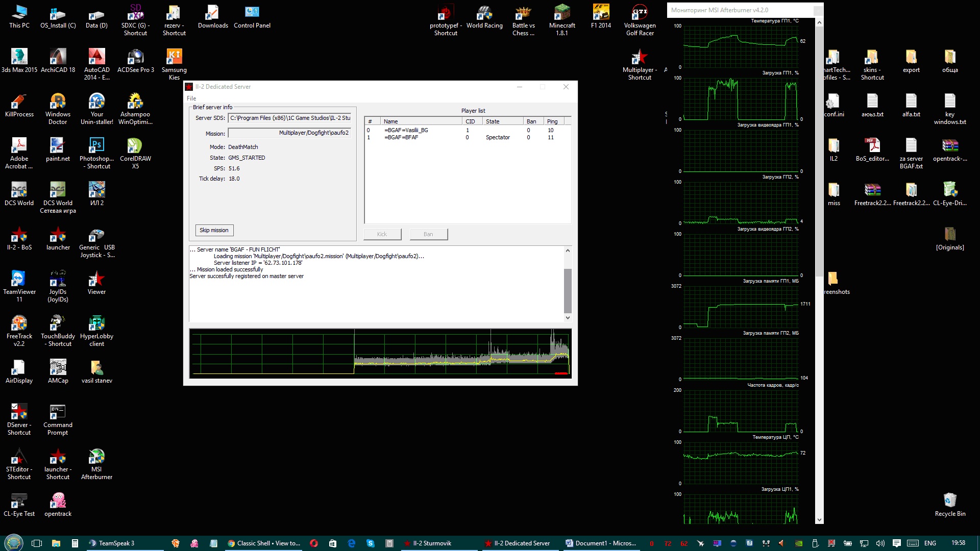The width and height of the screenshot is (980, 551).
Task: Open FreeTrack v2.2 desktop icon
Action: pos(19,331)
